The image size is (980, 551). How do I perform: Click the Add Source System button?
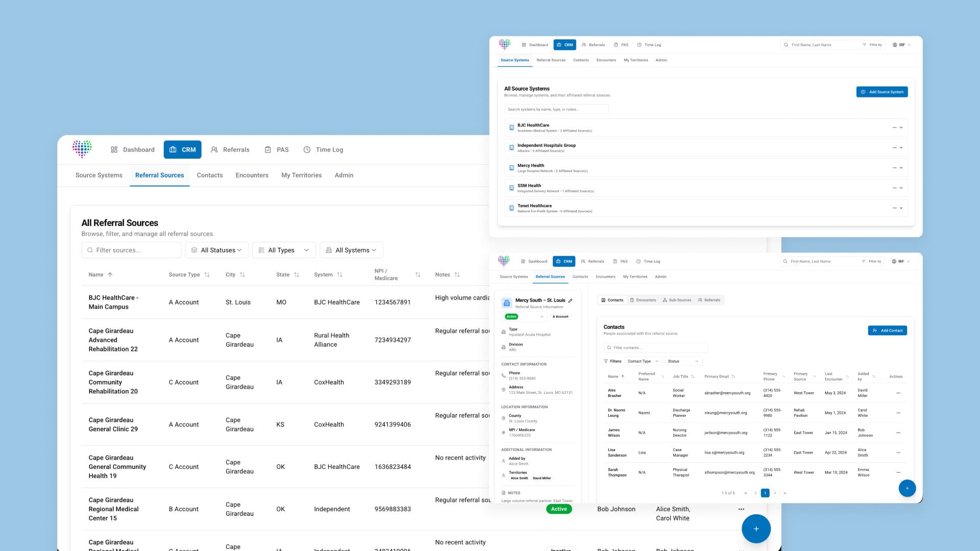pyautogui.click(x=882, y=92)
